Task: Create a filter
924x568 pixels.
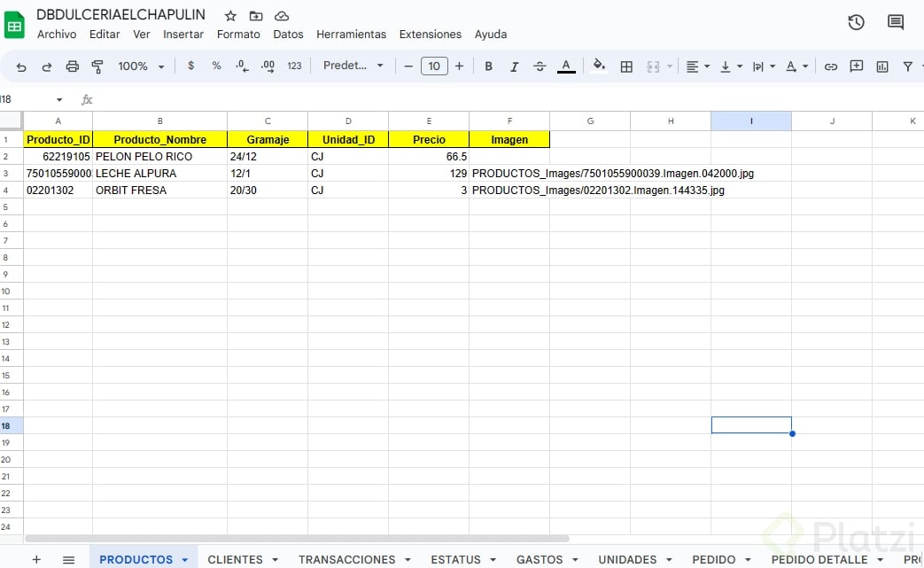Action: pyautogui.click(x=907, y=66)
